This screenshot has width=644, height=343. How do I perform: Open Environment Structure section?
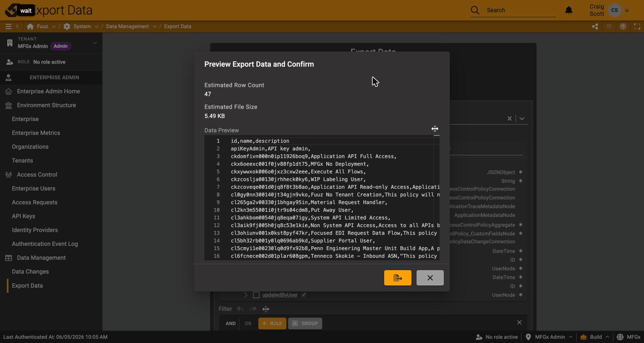pos(46,105)
